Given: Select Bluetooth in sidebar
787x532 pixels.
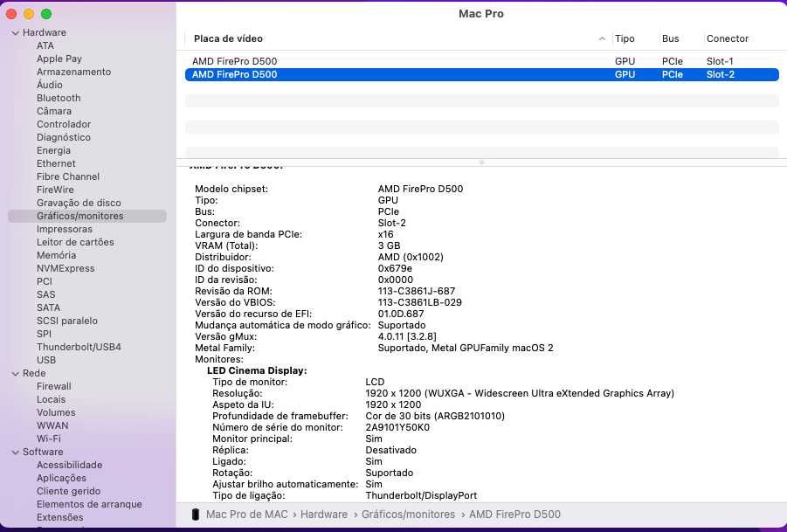Looking at the screenshot, I should point(59,98).
